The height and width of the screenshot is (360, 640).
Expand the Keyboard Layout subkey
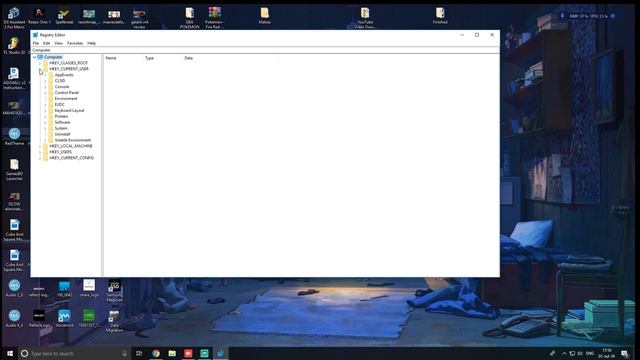coord(45,110)
